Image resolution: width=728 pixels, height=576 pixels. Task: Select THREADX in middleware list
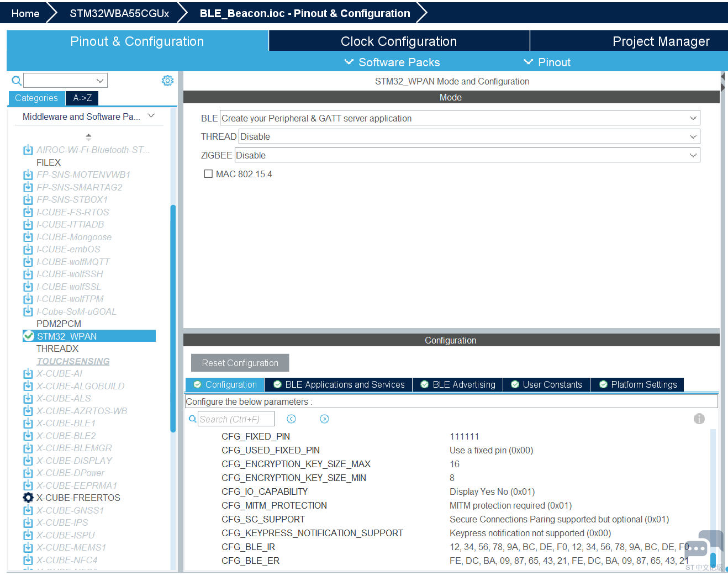pos(57,348)
